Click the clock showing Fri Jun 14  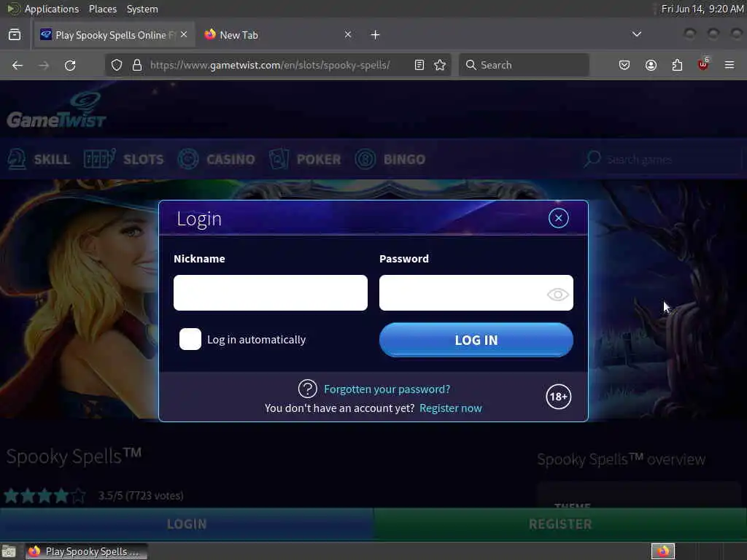pos(703,9)
